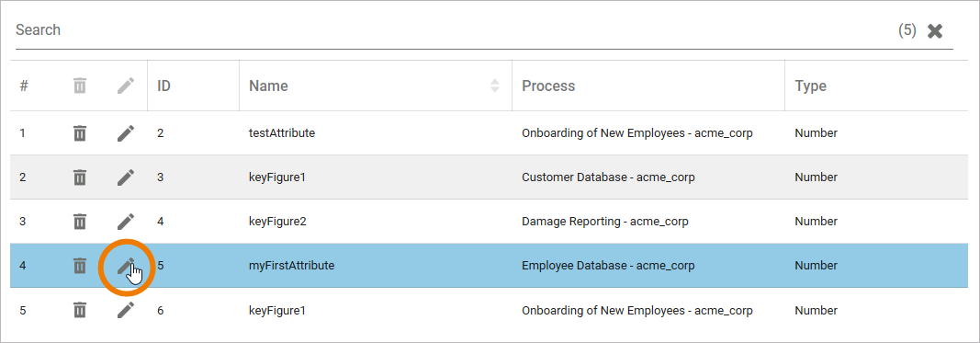Remove row with ID 6
980x343 pixels.
[x=79, y=310]
